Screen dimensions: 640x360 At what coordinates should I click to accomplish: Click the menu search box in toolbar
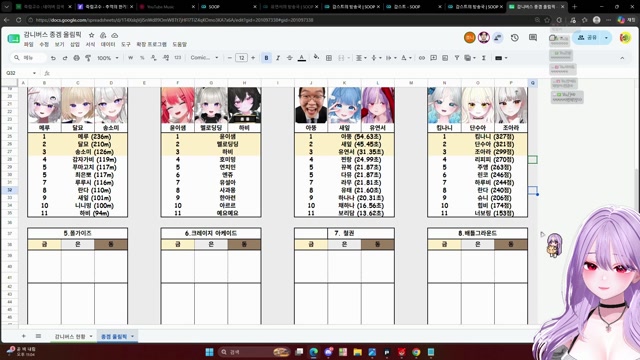tap(29, 58)
